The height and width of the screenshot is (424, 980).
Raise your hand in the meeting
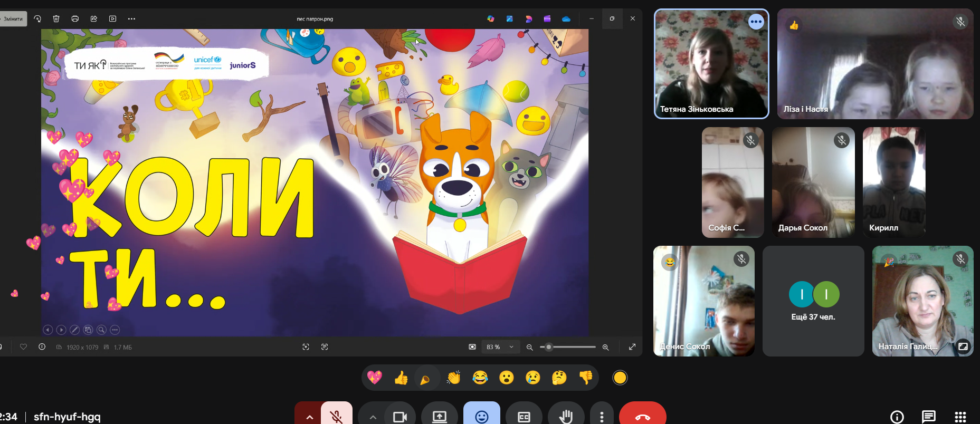click(x=566, y=416)
